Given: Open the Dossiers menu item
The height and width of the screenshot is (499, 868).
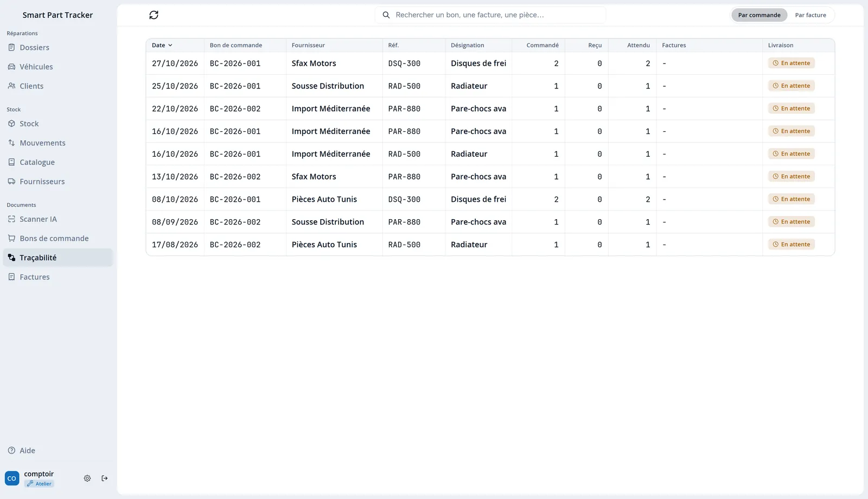Looking at the screenshot, I should [58, 48].
